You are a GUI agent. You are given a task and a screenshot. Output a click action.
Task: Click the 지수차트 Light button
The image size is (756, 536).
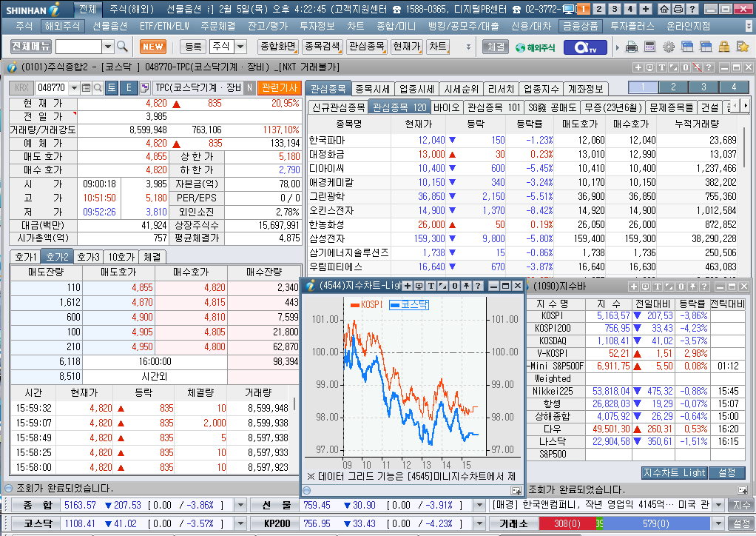674,473
